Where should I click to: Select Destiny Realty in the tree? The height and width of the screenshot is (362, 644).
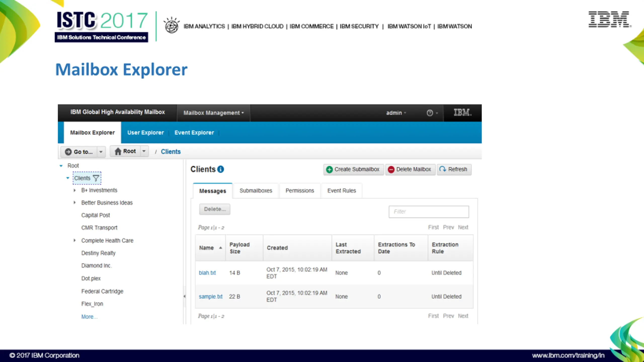pyautogui.click(x=98, y=253)
